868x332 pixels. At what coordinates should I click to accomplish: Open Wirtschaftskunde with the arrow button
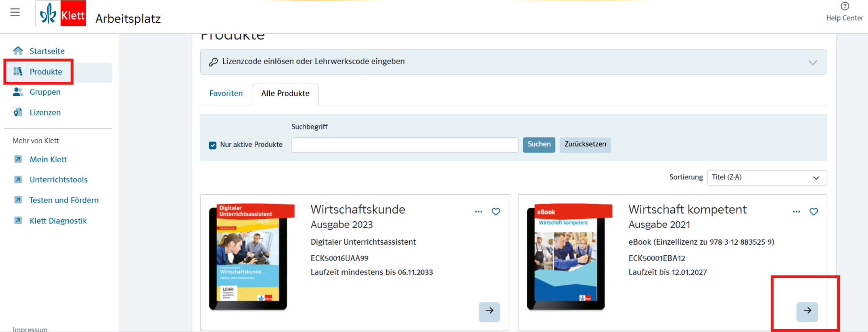click(x=489, y=311)
